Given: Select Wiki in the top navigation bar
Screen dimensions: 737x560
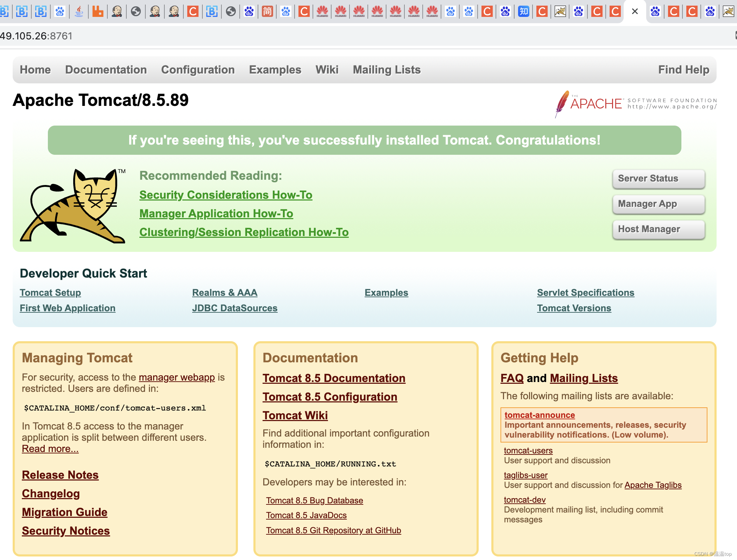Looking at the screenshot, I should point(327,70).
